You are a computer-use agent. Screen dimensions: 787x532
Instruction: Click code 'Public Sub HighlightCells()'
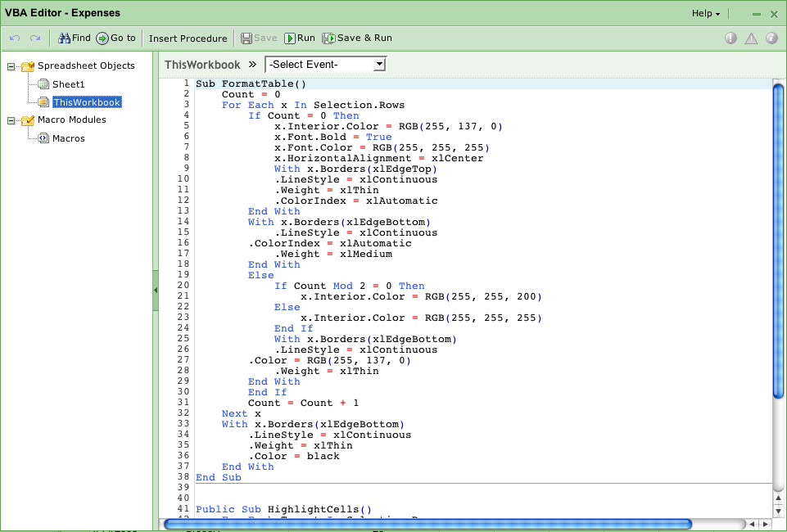coord(283,509)
